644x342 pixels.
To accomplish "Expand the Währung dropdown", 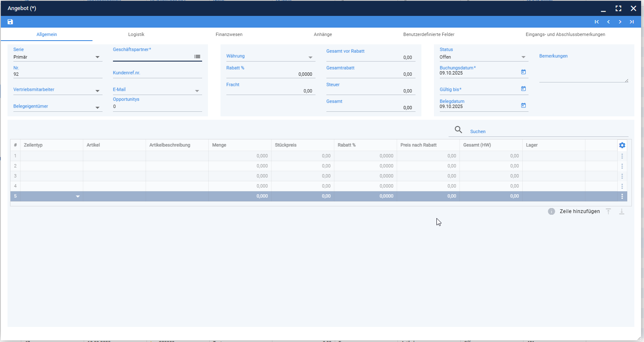I will click(x=310, y=57).
